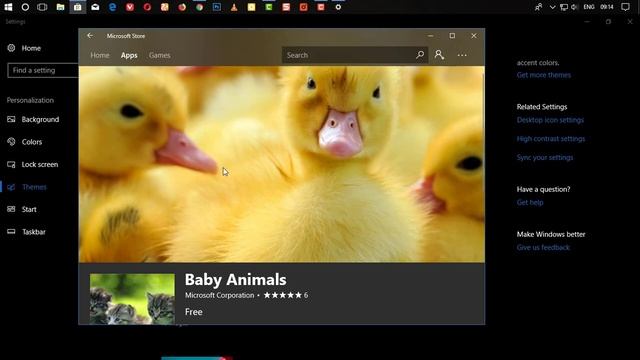640x360 pixels.
Task: Click Microsoft Store taskbar icon
Action: click(x=78, y=7)
